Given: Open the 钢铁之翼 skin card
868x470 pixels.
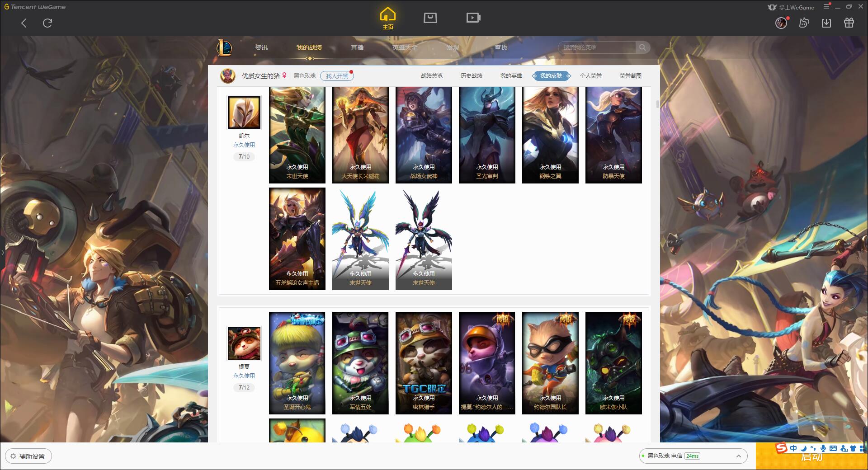Looking at the screenshot, I should pyautogui.click(x=550, y=135).
